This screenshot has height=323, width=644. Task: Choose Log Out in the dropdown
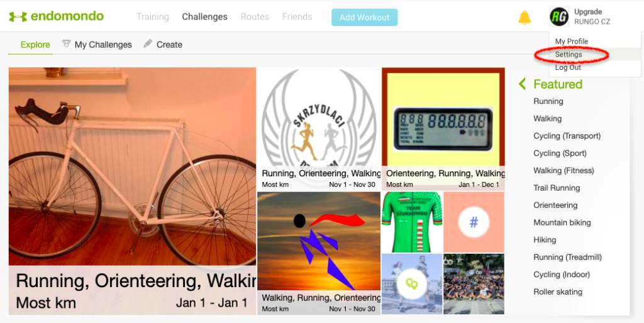click(x=568, y=67)
